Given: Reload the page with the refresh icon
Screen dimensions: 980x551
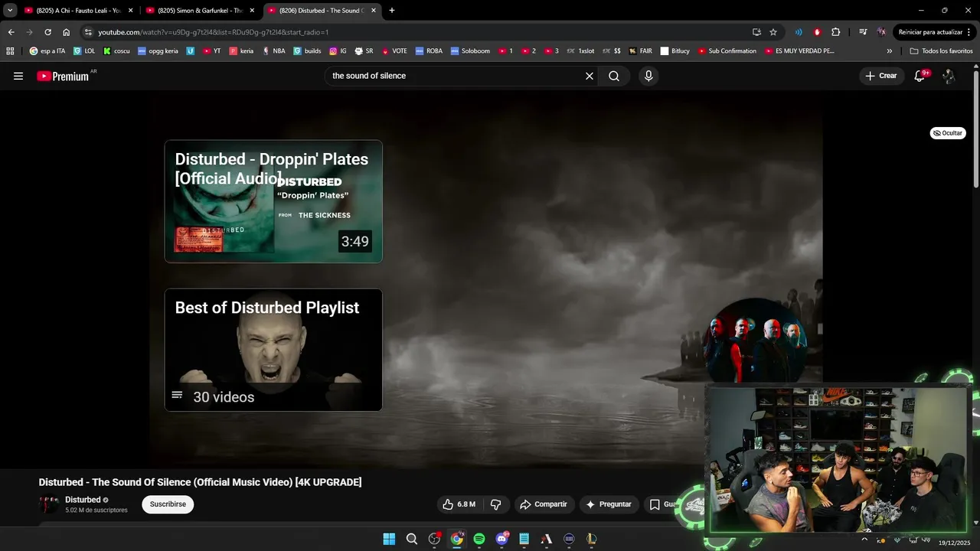Looking at the screenshot, I should (x=47, y=32).
